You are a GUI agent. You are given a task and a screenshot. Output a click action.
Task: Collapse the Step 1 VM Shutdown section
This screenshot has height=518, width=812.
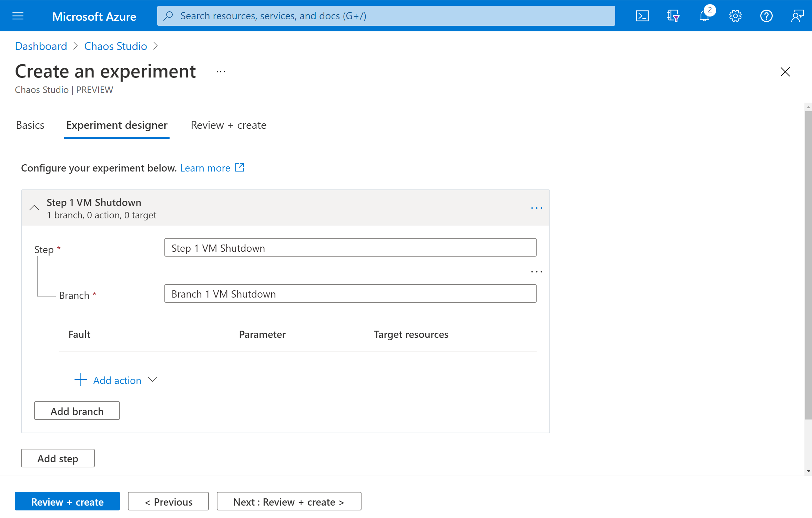tap(34, 208)
